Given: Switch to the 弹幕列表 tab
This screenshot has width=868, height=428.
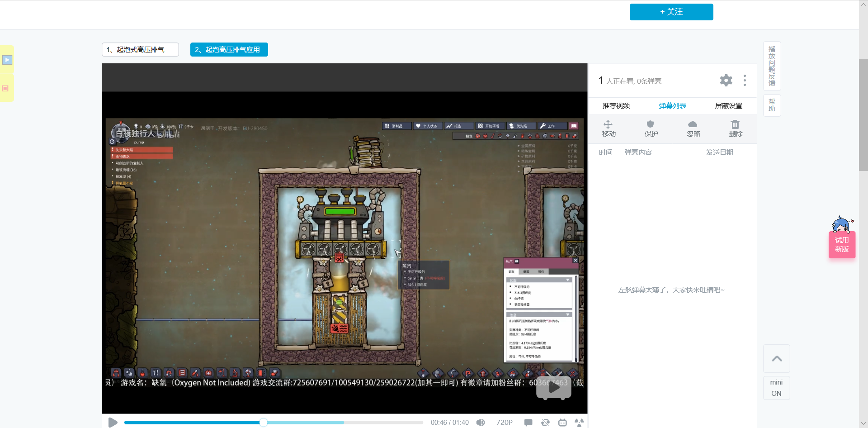Looking at the screenshot, I should pyautogui.click(x=672, y=106).
